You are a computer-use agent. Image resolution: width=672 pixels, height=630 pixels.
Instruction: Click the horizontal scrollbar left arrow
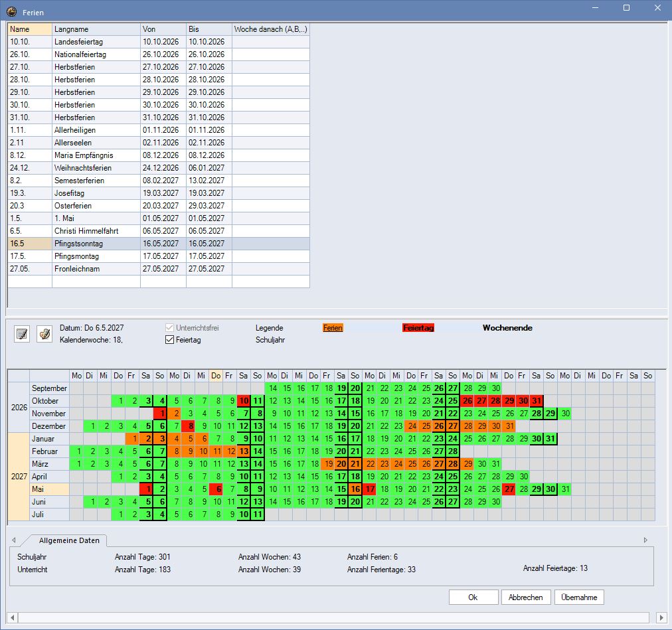12,617
